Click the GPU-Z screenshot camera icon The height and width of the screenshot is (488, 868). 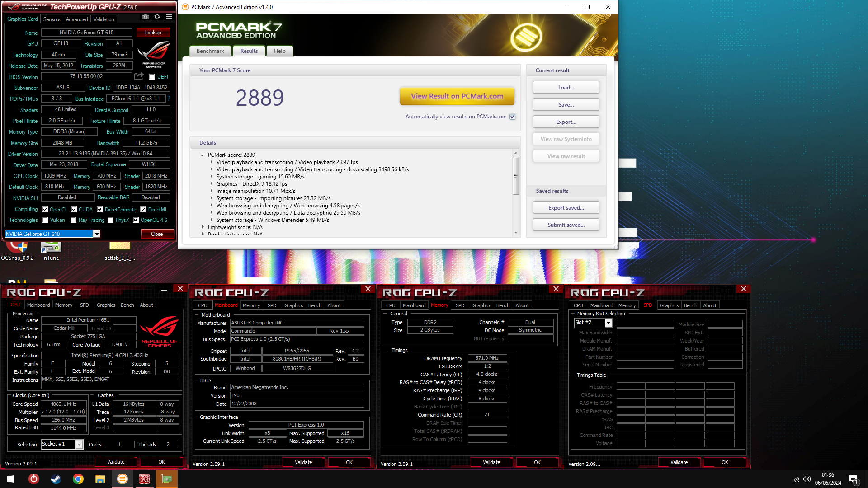point(146,17)
